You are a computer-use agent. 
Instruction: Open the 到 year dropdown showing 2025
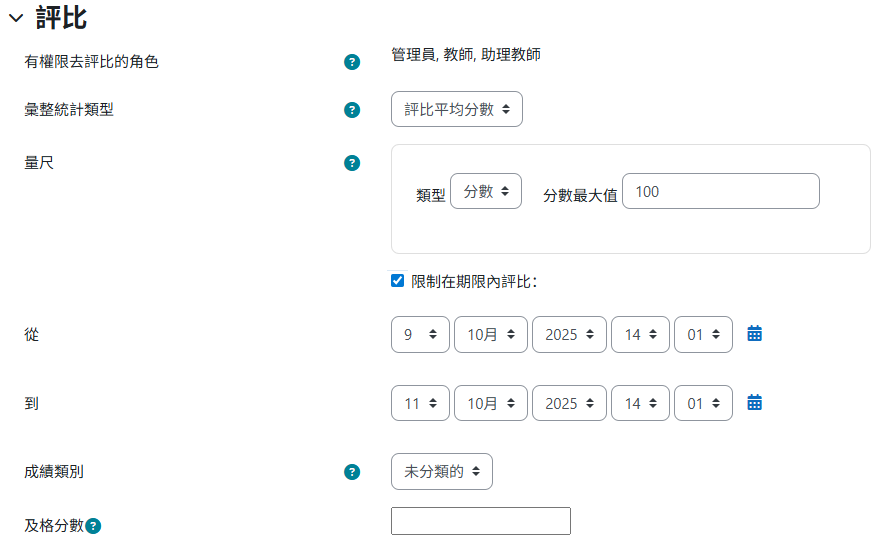point(569,404)
